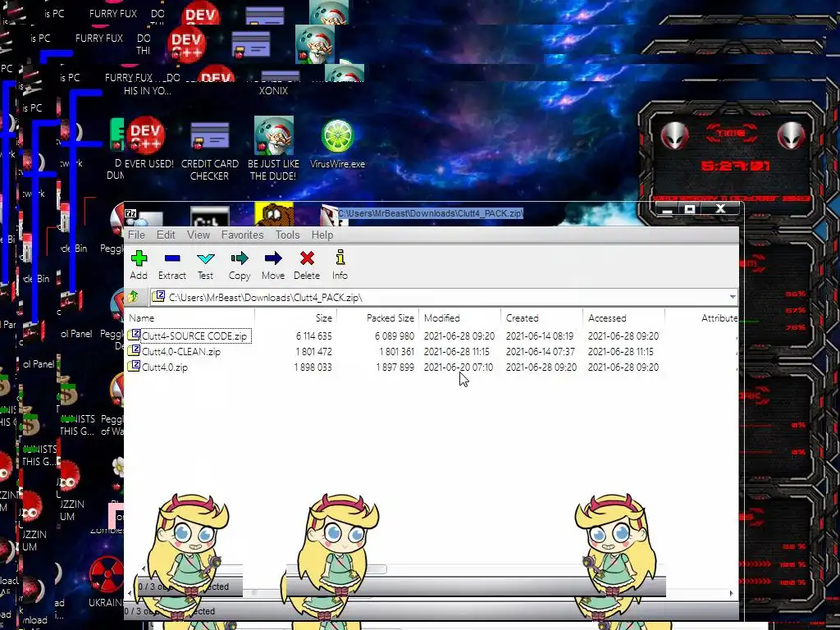Click the alien clock widget time 5:27:21
The image size is (840, 630).
[x=736, y=166]
